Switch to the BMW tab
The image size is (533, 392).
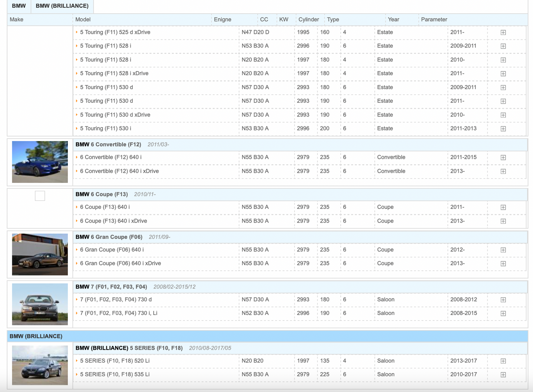tap(19, 6)
